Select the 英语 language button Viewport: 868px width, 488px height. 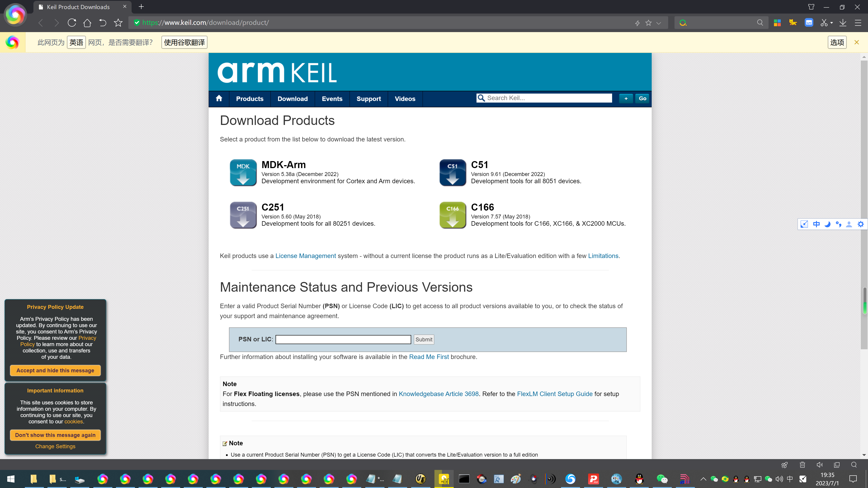76,42
